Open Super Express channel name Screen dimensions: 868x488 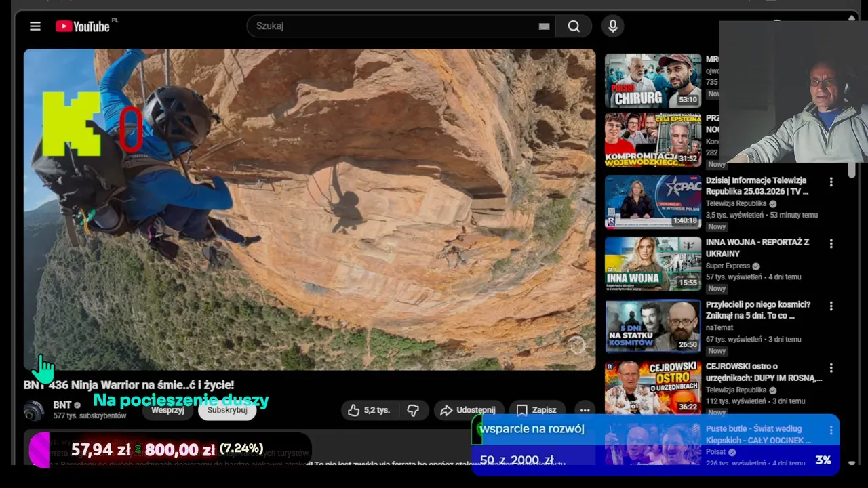(x=728, y=266)
